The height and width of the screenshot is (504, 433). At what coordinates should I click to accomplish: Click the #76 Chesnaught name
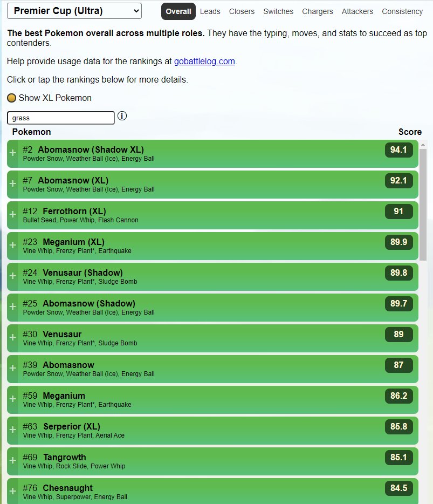point(68,488)
